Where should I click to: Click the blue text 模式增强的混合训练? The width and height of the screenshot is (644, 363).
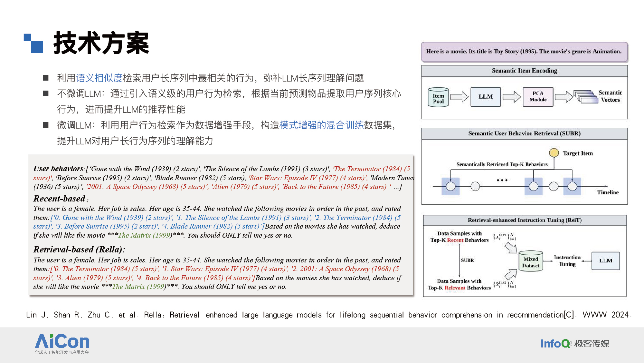point(321,125)
